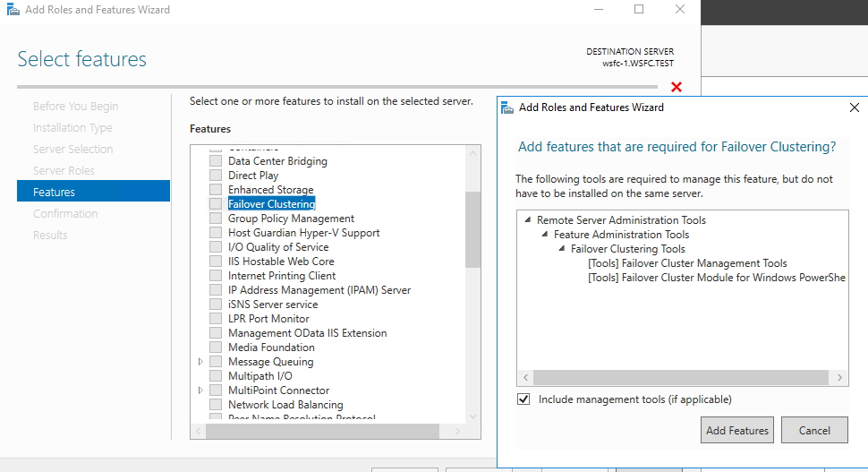Expand the Message Queuing feature
Image resolution: width=868 pixels, height=472 pixels.
[201, 362]
